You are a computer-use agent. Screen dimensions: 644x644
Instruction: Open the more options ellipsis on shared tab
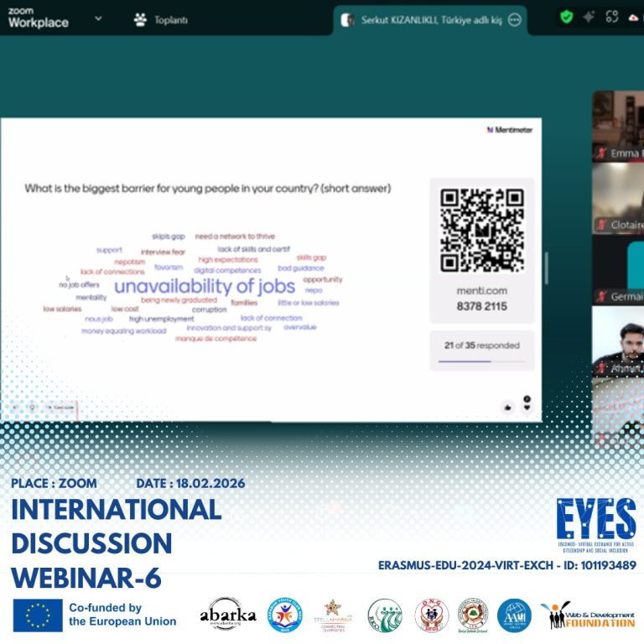click(514, 19)
